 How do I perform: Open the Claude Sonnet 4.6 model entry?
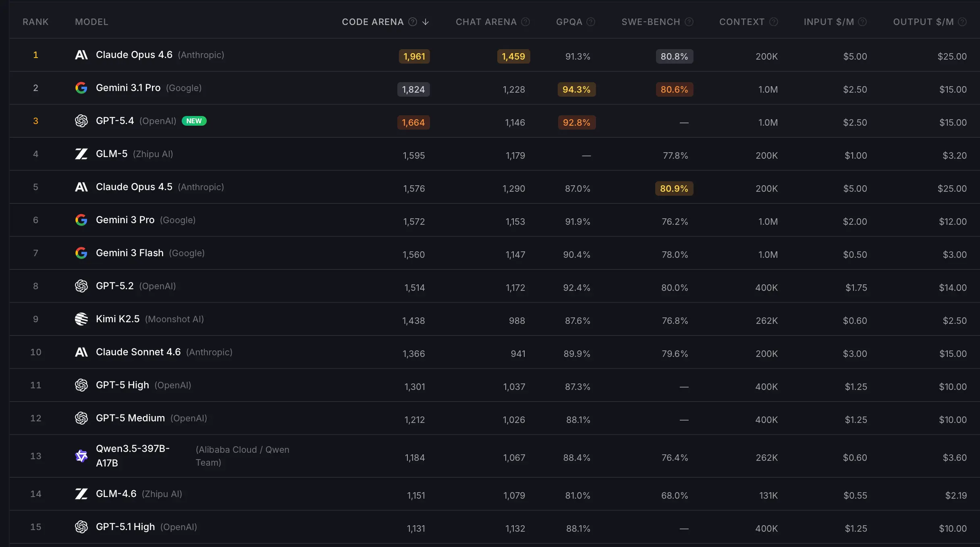[138, 352]
